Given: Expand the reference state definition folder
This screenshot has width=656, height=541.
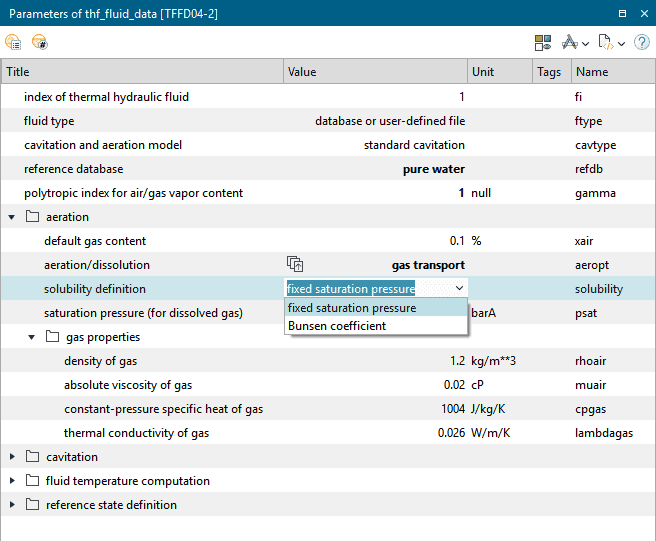Looking at the screenshot, I should click(11, 505).
